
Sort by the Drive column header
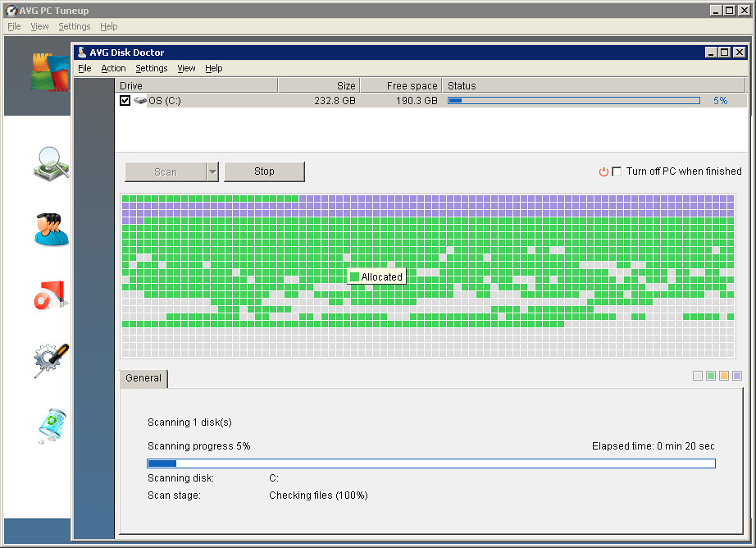pos(196,85)
